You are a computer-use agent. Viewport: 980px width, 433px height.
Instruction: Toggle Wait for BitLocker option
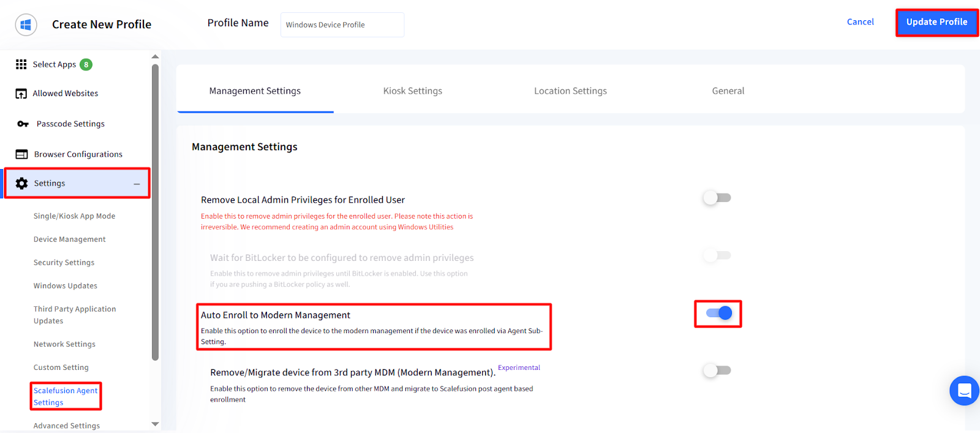[x=717, y=255]
